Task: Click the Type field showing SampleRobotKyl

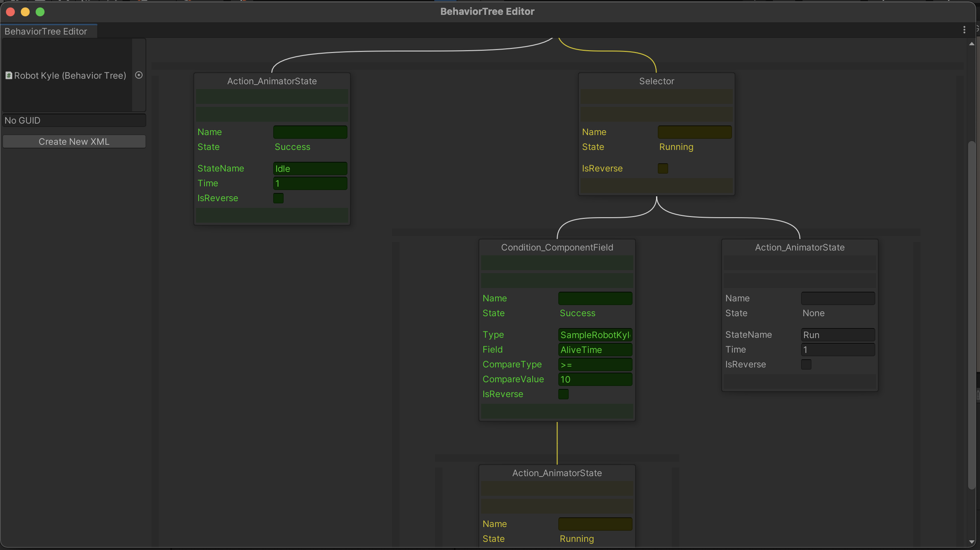Action: [595, 335]
